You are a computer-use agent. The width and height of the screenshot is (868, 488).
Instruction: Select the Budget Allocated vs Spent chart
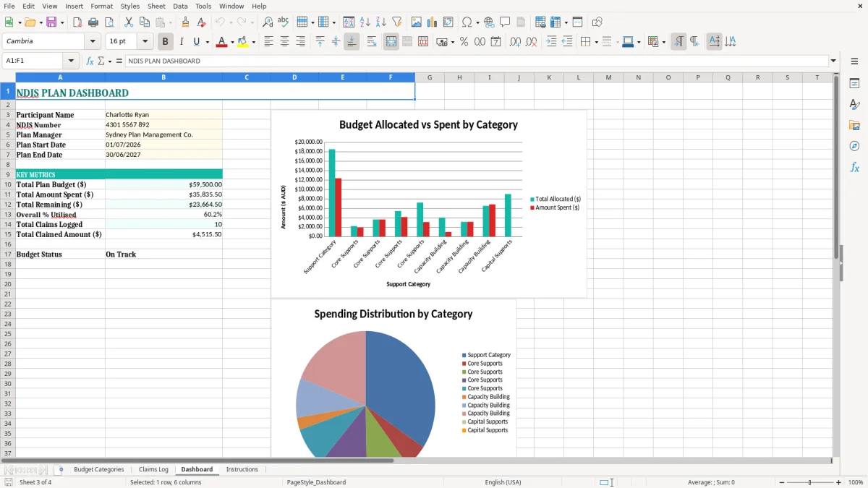coord(428,203)
